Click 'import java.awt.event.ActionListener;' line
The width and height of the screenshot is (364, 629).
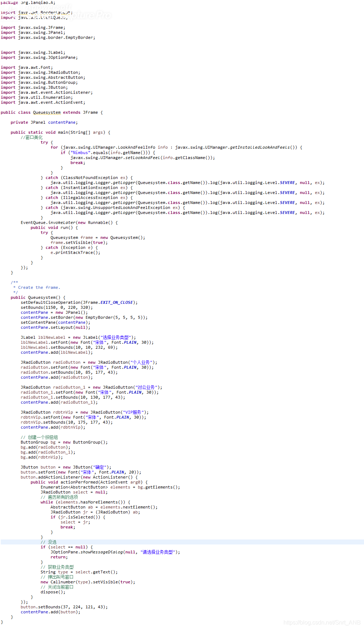(47, 92)
